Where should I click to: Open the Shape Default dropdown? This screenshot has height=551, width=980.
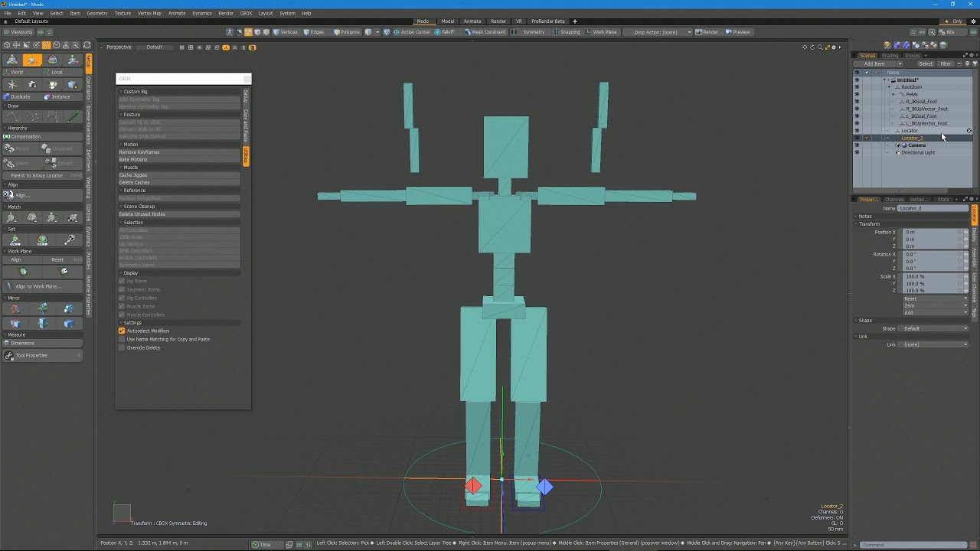point(935,328)
